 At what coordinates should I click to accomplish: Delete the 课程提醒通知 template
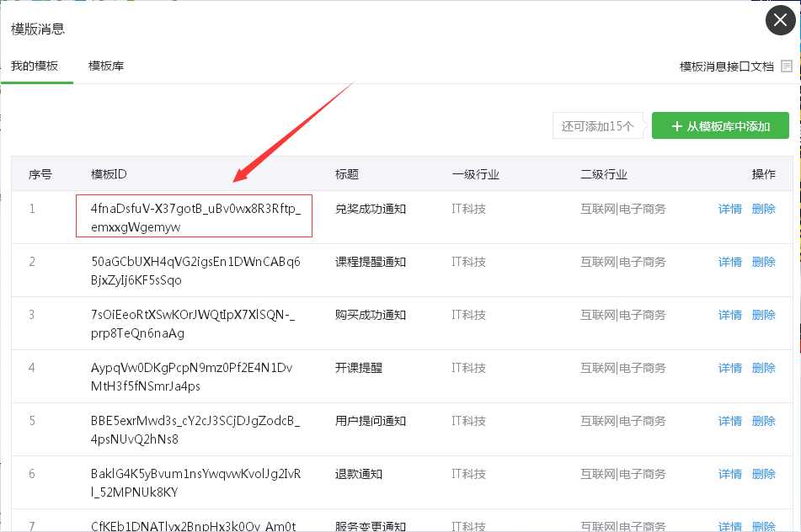tap(764, 262)
